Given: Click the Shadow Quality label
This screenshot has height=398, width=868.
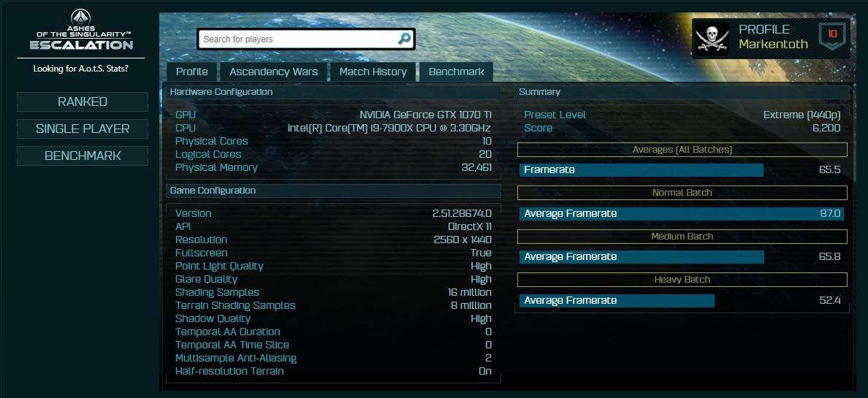Looking at the screenshot, I should tap(213, 319).
